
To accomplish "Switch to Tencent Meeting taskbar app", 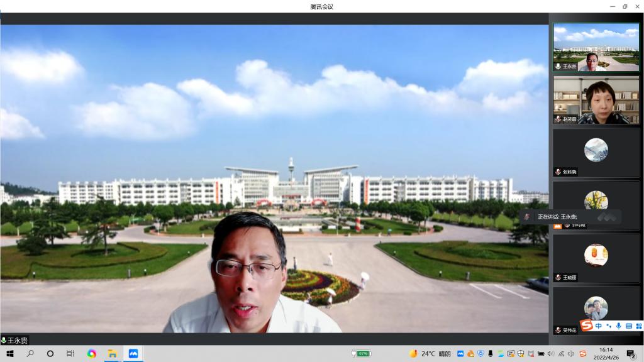I will pos(133,354).
